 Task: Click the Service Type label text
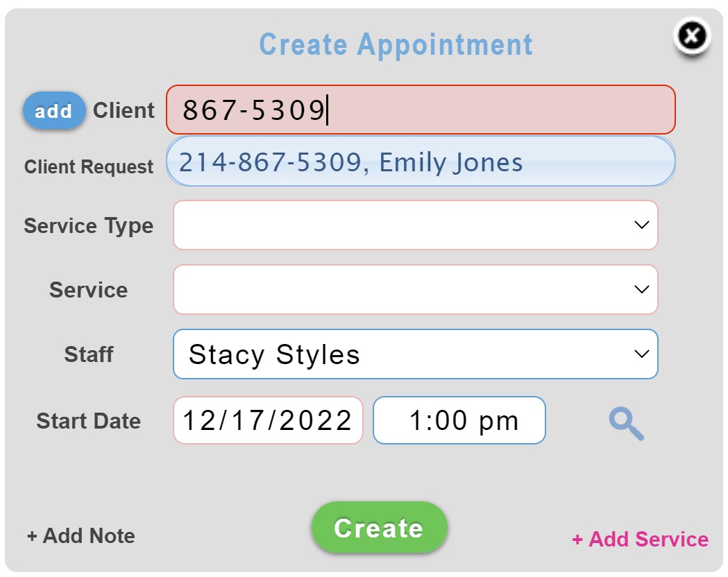click(89, 226)
